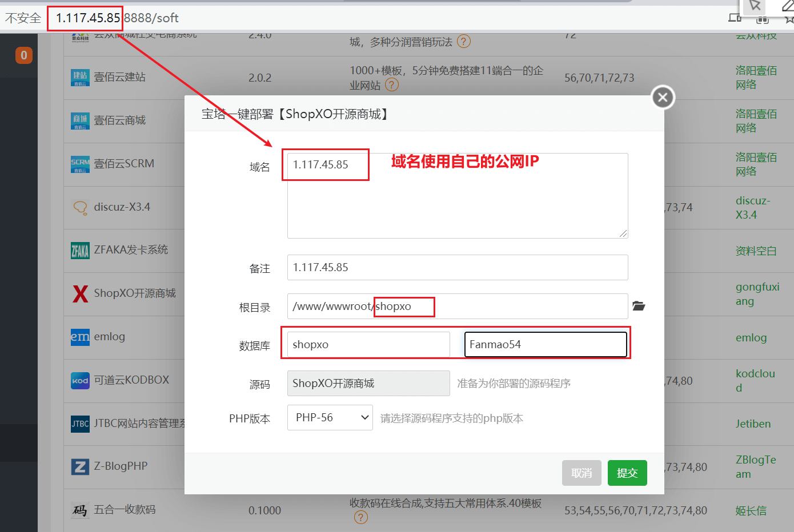Screen dimensions: 794x532
Task: Click the 可道云KODBOX kod icon
Action: click(80, 380)
